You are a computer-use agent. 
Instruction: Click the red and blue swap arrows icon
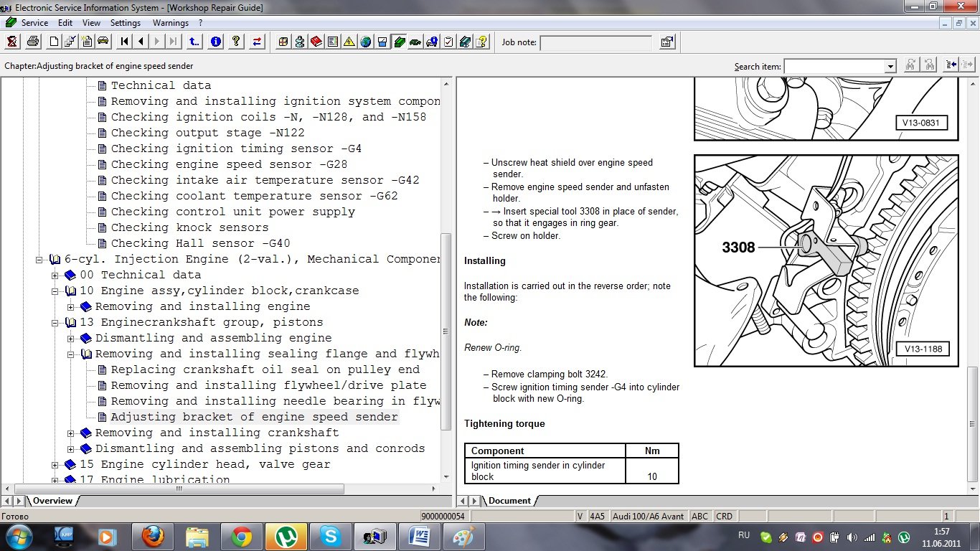[x=257, y=42]
